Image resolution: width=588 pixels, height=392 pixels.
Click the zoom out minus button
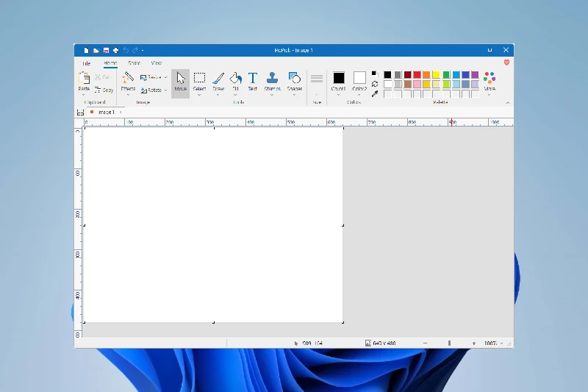pyautogui.click(x=425, y=343)
